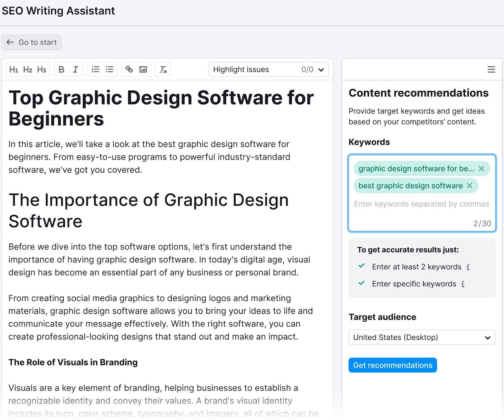Toggle bold formatting

pos(61,69)
